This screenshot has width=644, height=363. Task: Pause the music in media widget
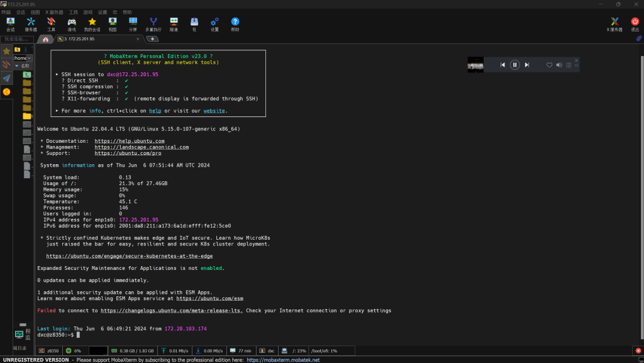click(514, 65)
